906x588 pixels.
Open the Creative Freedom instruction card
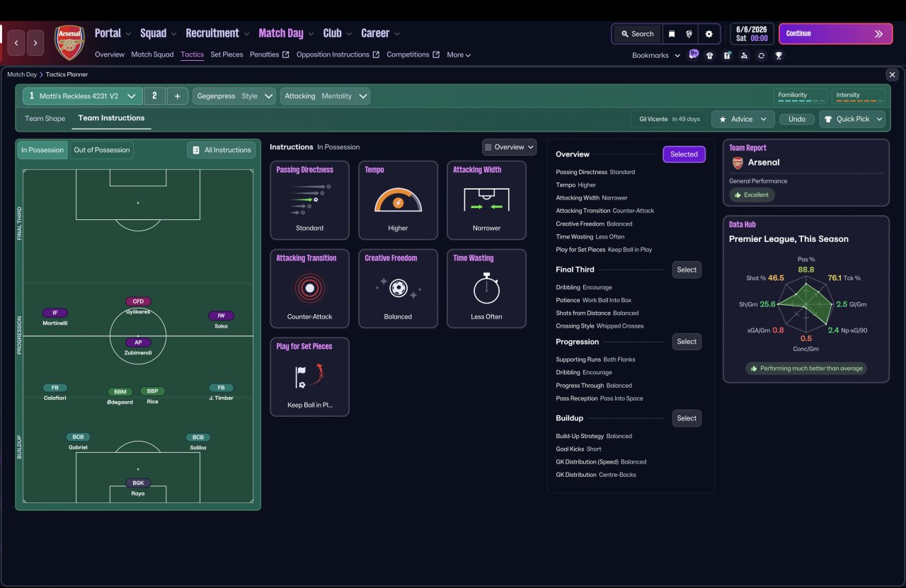(398, 289)
